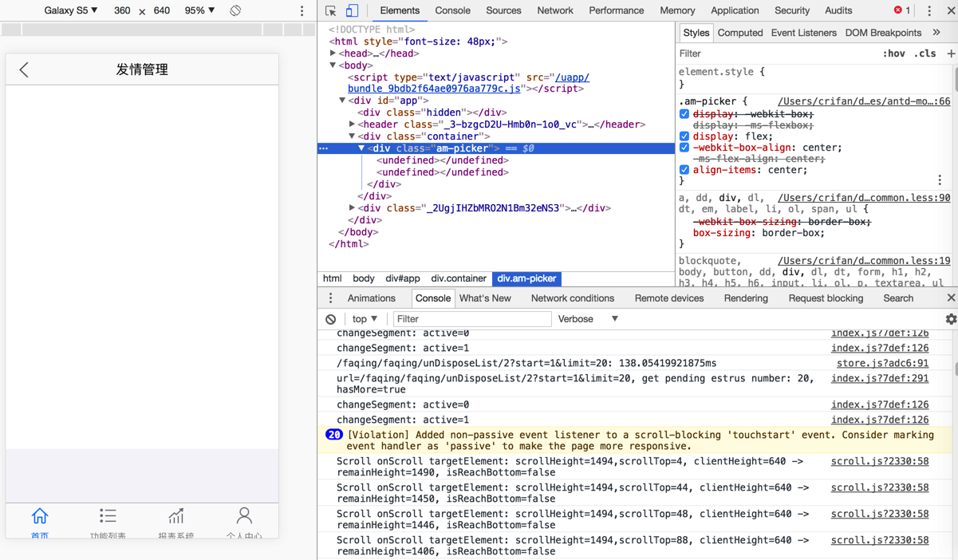958x560 pixels.
Task: Close the bottom drawer panel
Action: (x=951, y=298)
